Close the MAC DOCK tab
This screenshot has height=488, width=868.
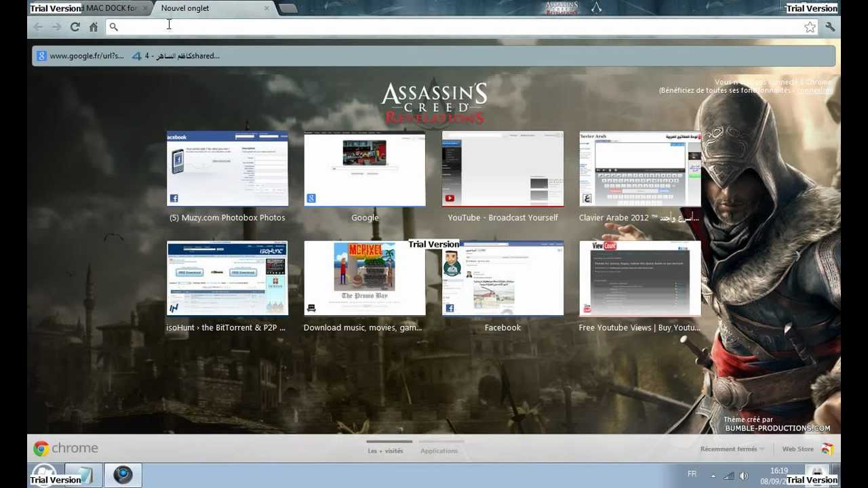click(145, 8)
